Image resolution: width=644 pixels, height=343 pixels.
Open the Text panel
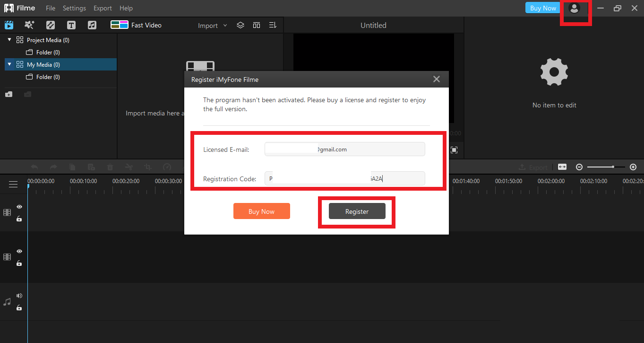point(71,25)
